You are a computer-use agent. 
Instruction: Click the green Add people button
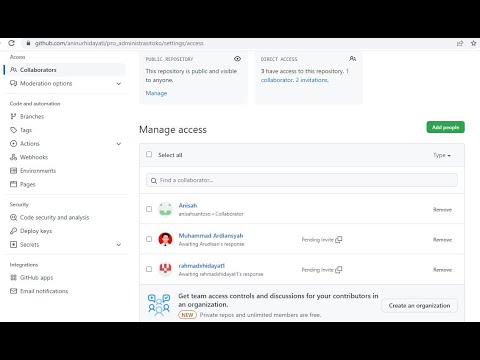pyautogui.click(x=445, y=127)
